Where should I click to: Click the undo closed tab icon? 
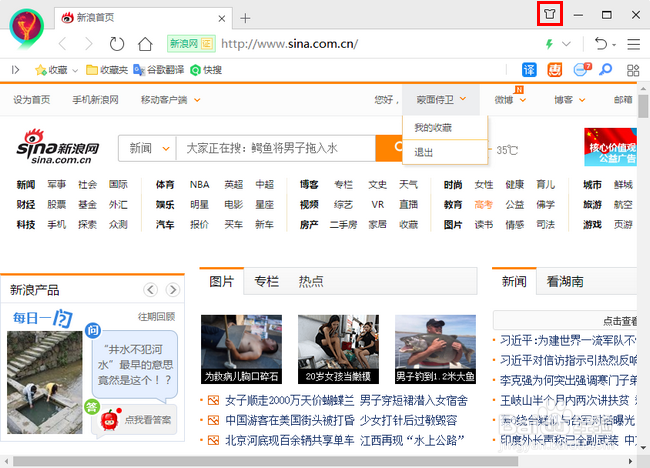pos(601,44)
